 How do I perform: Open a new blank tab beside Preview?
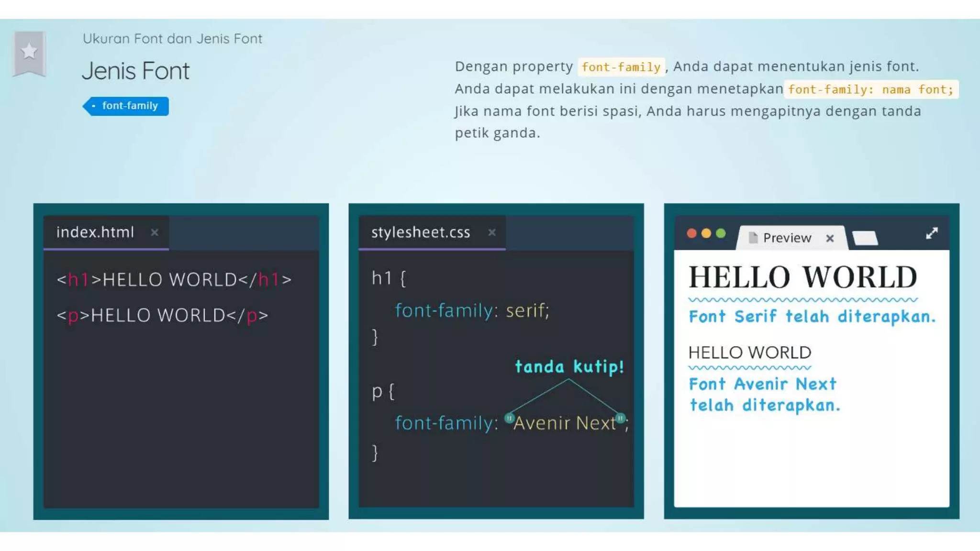tap(865, 238)
